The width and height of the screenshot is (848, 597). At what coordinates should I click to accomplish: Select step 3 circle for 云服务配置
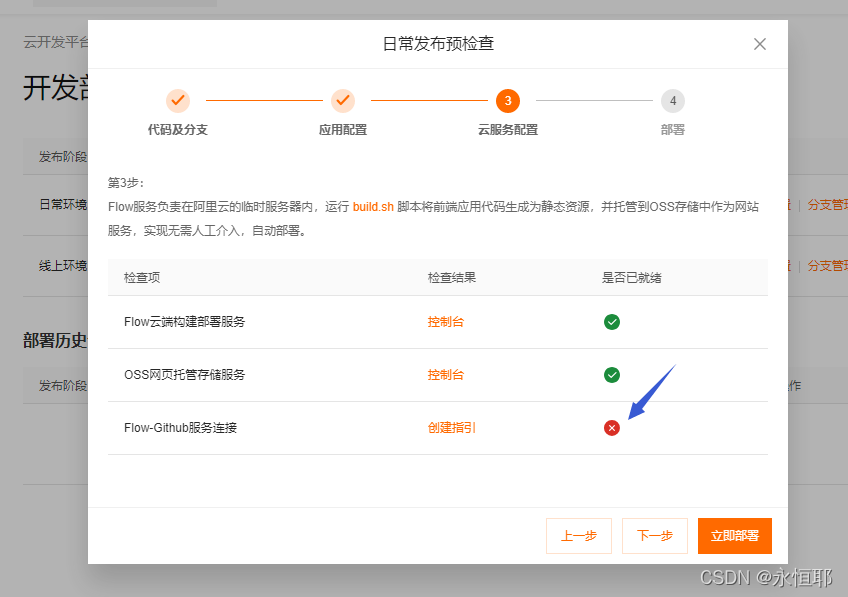pyautogui.click(x=508, y=101)
